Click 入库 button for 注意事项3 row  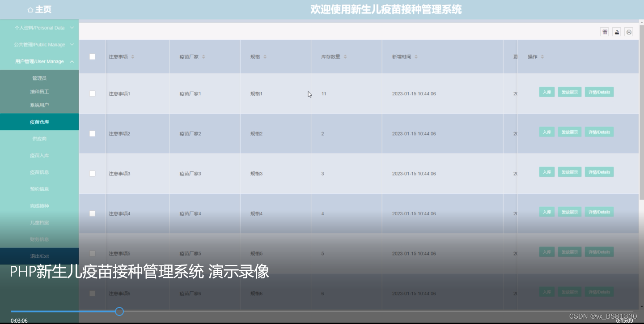click(x=547, y=172)
